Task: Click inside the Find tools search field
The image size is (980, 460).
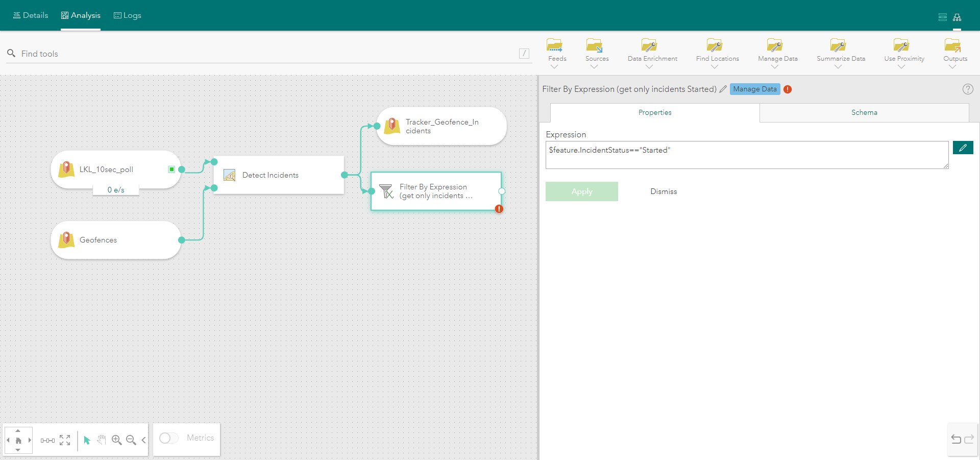Action: [x=153, y=53]
